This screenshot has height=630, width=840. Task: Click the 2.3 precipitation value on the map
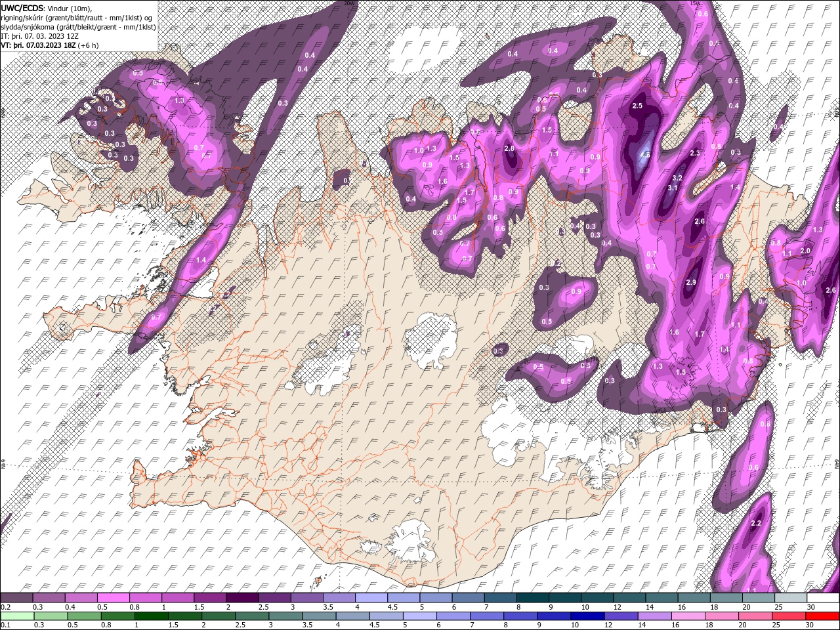point(695,153)
